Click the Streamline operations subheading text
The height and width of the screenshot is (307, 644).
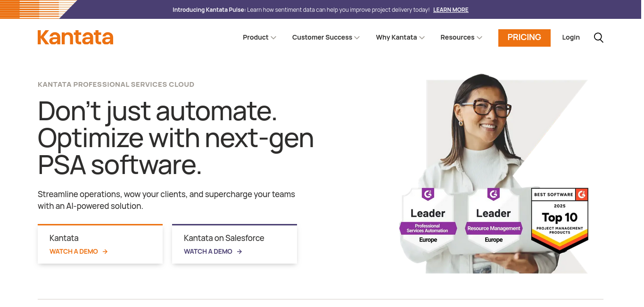pos(166,200)
